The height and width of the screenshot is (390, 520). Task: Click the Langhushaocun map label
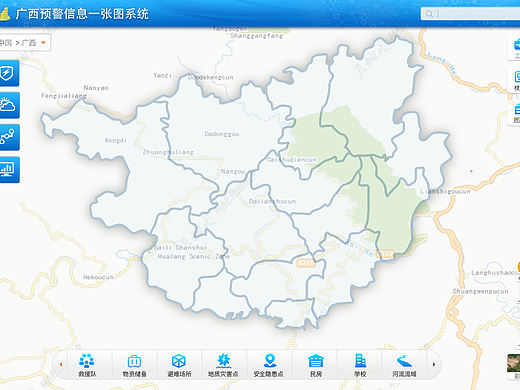coord(495,273)
